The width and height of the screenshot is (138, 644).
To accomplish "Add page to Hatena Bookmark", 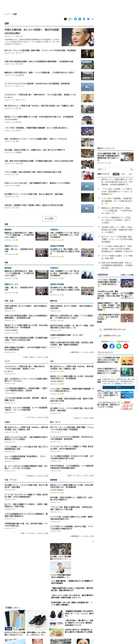I will click(x=80, y=19).
